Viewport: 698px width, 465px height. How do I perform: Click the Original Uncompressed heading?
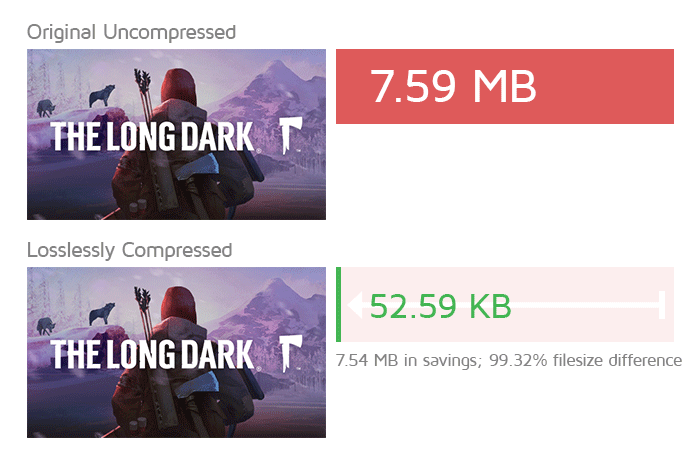tap(131, 32)
